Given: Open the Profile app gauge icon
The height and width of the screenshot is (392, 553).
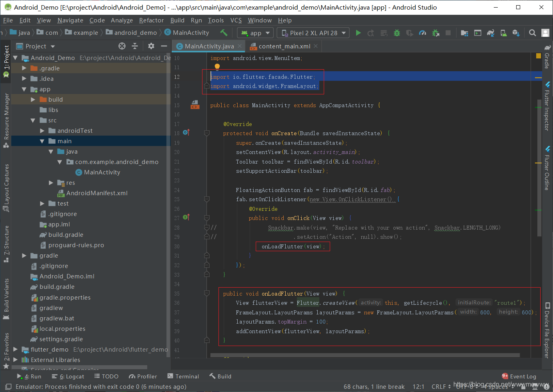Looking at the screenshot, I should click(x=423, y=33).
